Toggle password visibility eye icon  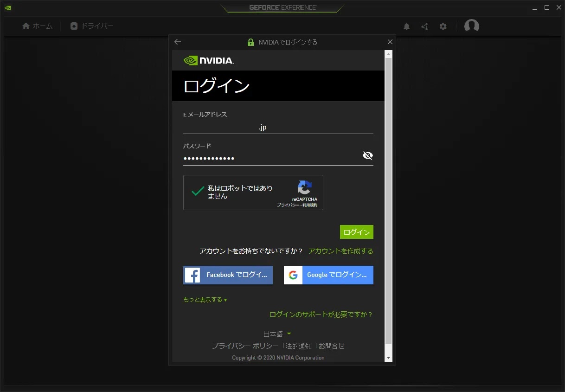[x=367, y=155]
